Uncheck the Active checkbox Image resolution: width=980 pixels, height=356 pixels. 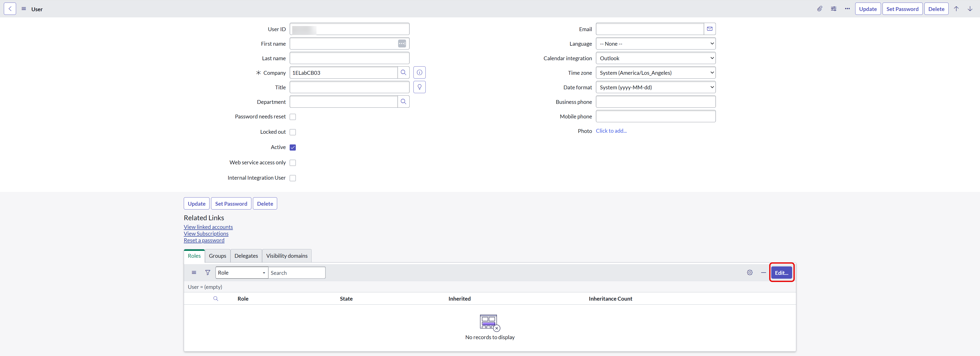pyautogui.click(x=292, y=147)
